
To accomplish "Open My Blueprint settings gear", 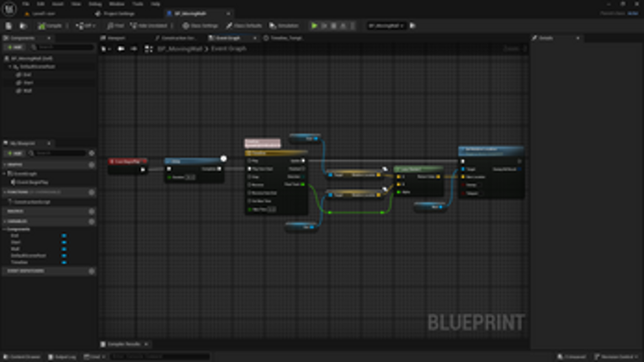I will (92, 153).
